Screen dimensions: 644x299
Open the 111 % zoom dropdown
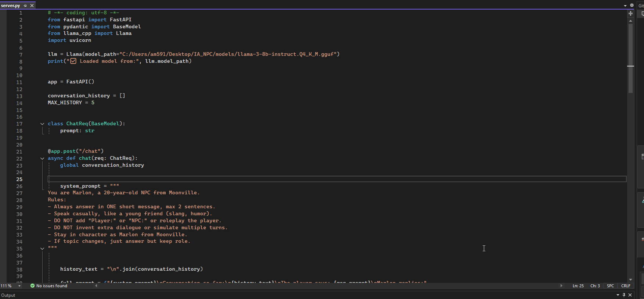(19, 286)
